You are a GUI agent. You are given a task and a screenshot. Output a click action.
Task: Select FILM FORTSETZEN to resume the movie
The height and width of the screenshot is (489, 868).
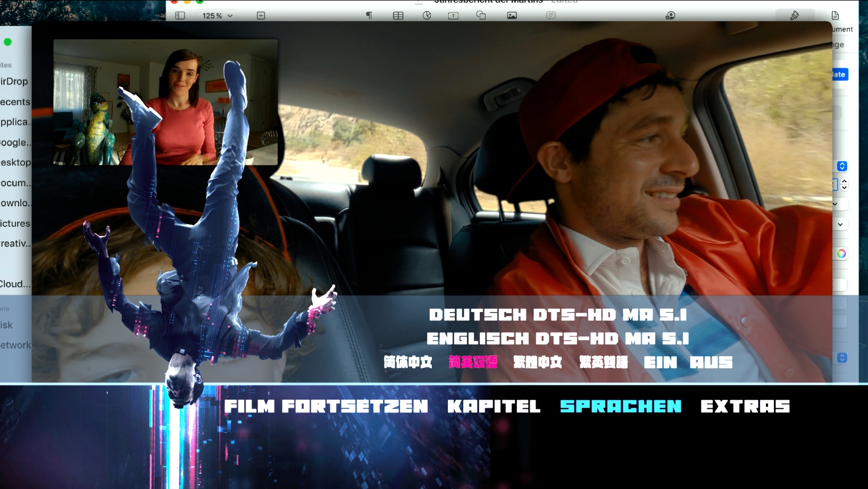point(326,407)
